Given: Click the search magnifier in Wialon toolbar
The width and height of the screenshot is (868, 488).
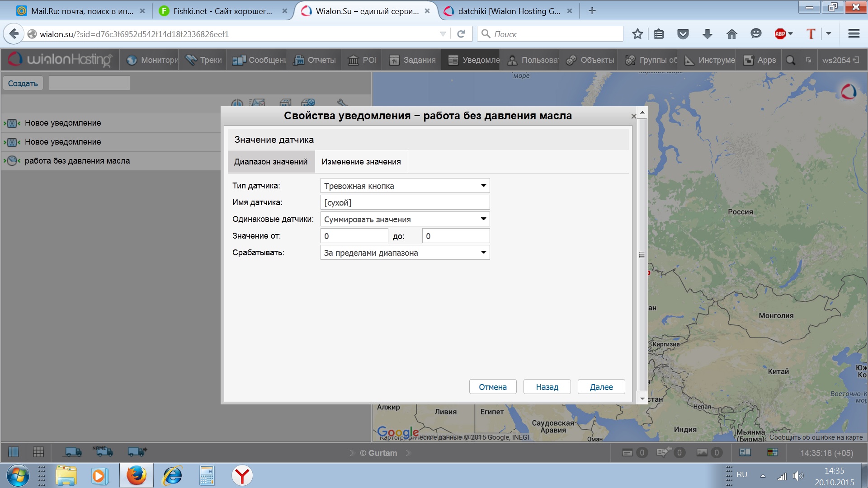Looking at the screenshot, I should pyautogui.click(x=790, y=60).
